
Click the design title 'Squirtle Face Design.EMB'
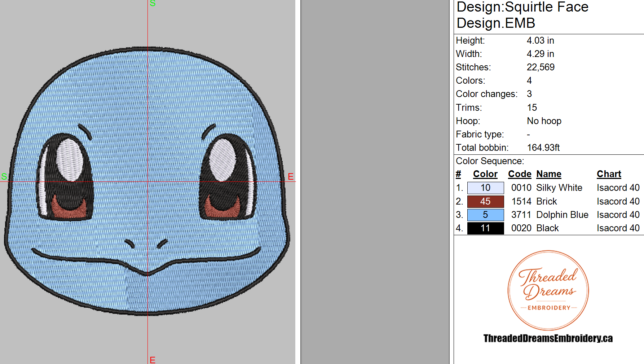[522, 15]
